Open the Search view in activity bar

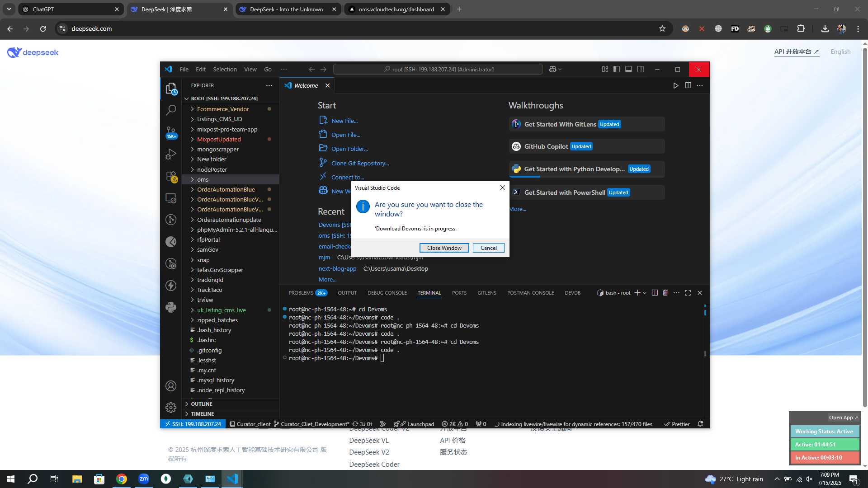(171, 110)
